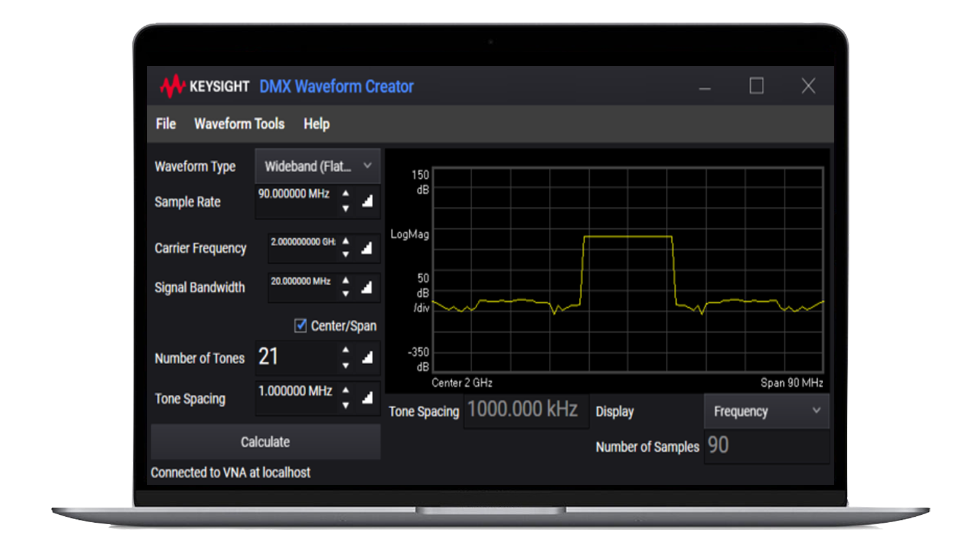
Task: Open the Waveform Tools menu
Action: coord(239,124)
